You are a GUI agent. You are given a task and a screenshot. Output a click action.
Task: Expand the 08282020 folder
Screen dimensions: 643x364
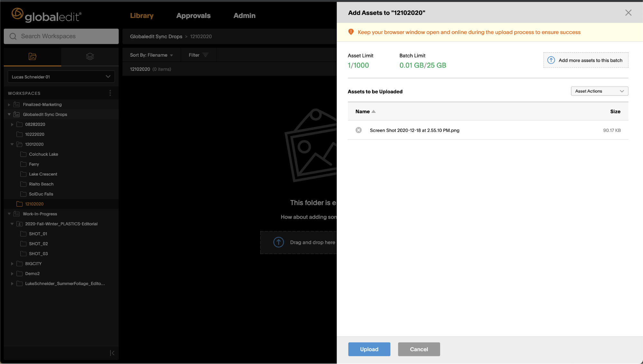pos(12,124)
